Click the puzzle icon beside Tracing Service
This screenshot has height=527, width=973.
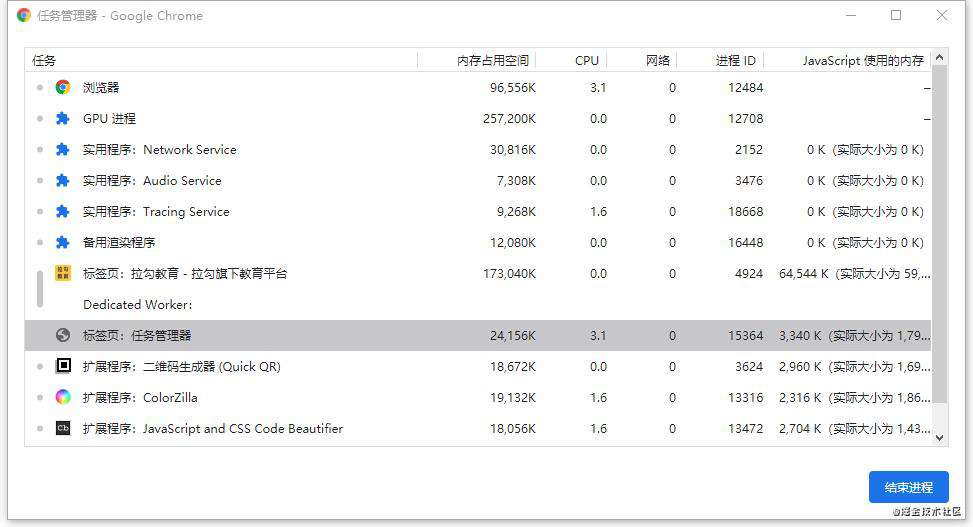(x=63, y=212)
